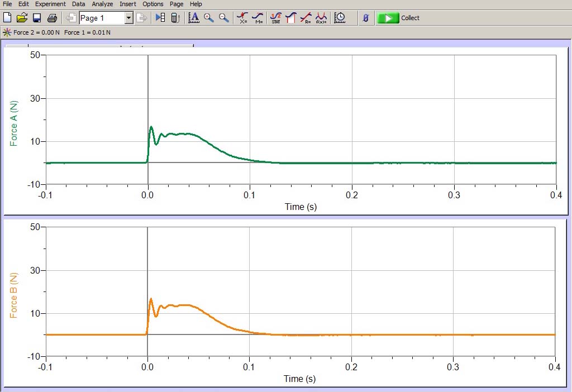
Task: Open a file with the folder icon
Action: tap(22, 18)
